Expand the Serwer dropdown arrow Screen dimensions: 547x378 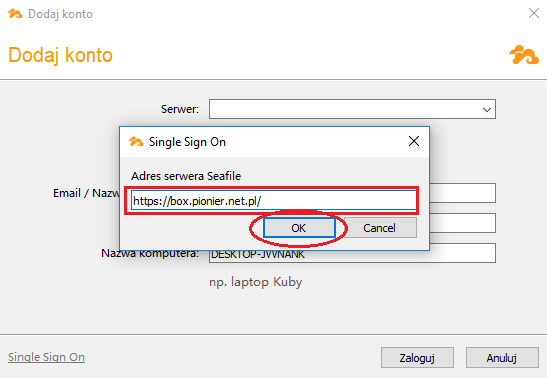tap(487, 109)
